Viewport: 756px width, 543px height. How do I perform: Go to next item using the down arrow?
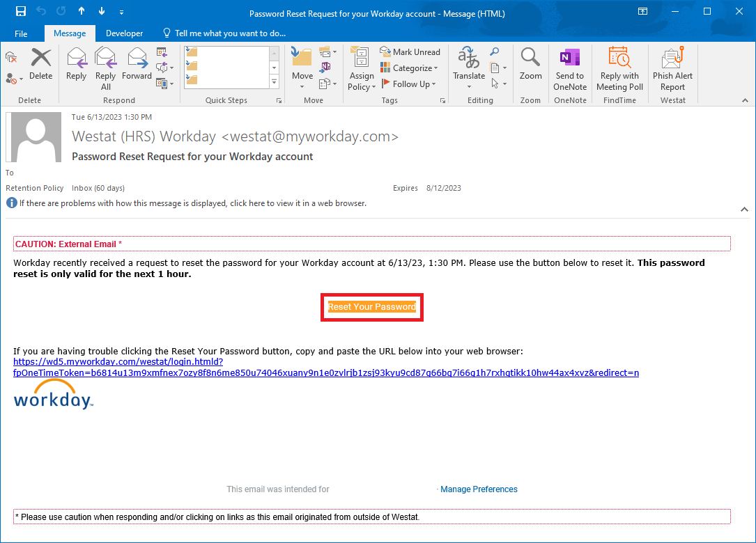pyautogui.click(x=102, y=11)
